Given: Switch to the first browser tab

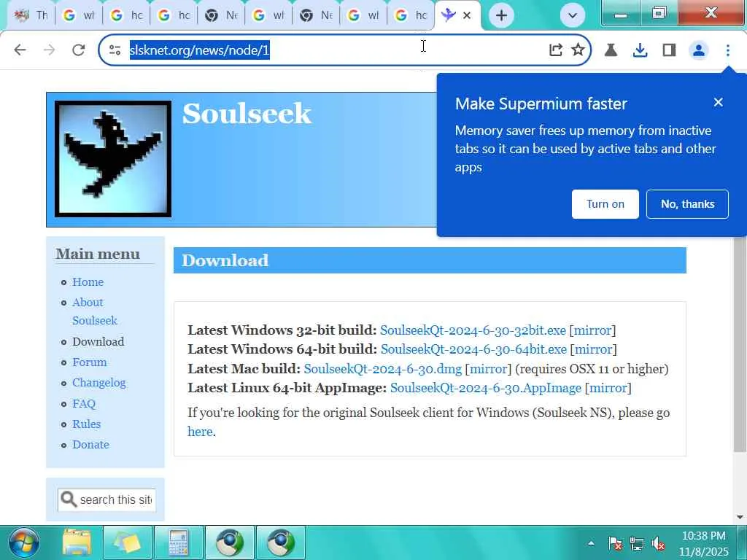Looking at the screenshot, I should click(31, 15).
